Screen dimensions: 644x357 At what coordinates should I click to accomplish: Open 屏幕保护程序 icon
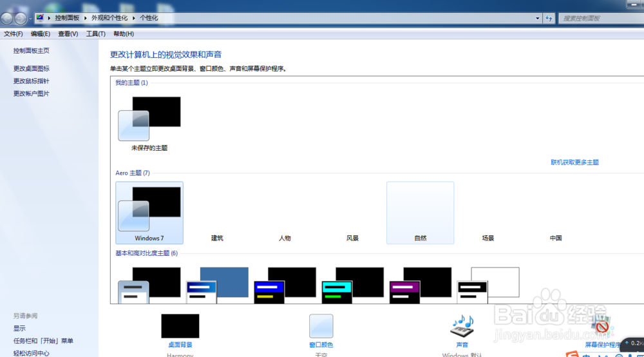pos(601,326)
